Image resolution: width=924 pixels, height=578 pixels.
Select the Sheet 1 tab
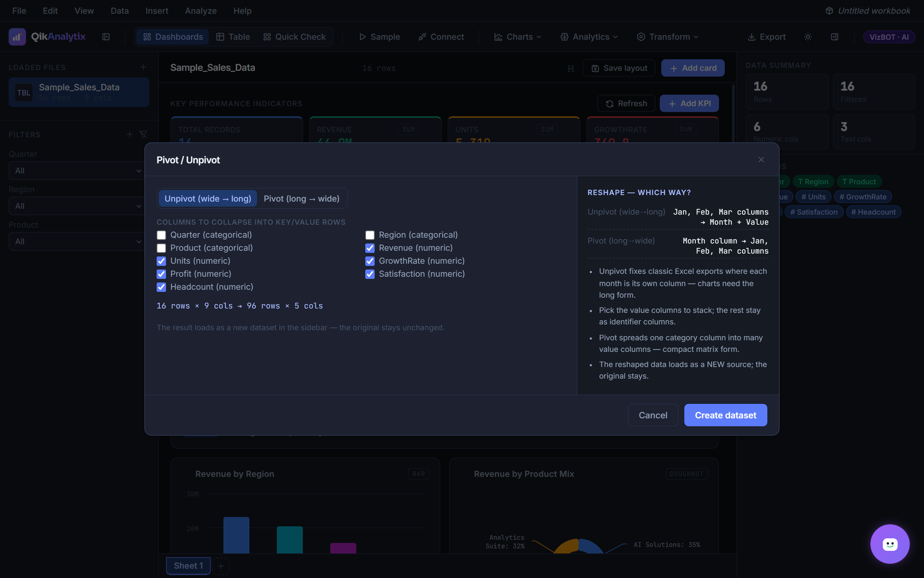pyautogui.click(x=188, y=566)
